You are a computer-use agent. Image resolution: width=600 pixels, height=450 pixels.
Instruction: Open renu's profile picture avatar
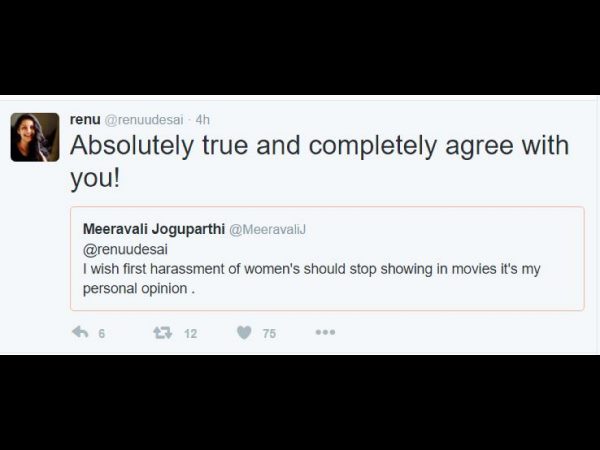click(35, 137)
